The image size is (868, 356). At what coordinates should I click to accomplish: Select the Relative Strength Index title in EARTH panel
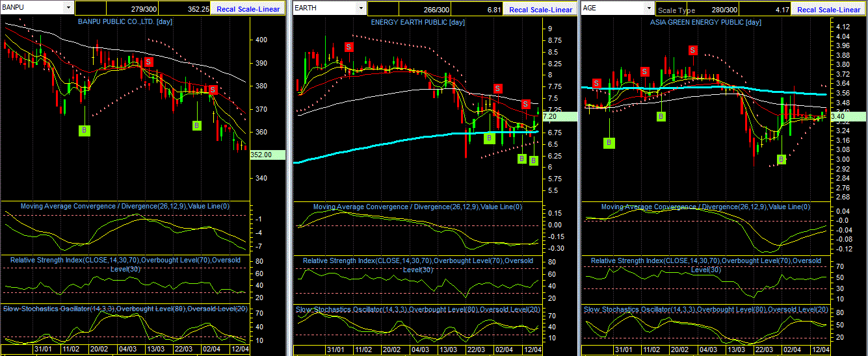point(417,264)
